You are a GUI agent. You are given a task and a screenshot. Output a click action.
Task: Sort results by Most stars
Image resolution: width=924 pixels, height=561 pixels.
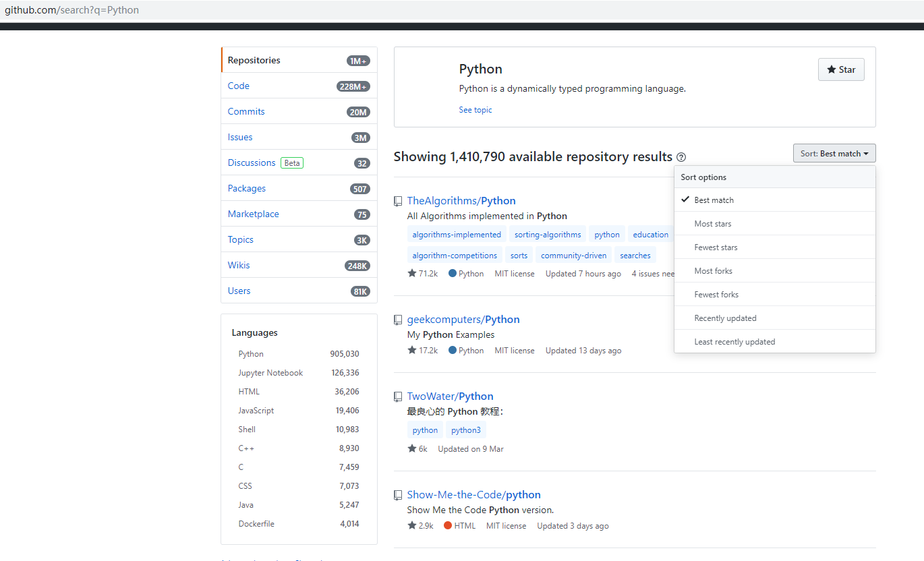coord(775,224)
